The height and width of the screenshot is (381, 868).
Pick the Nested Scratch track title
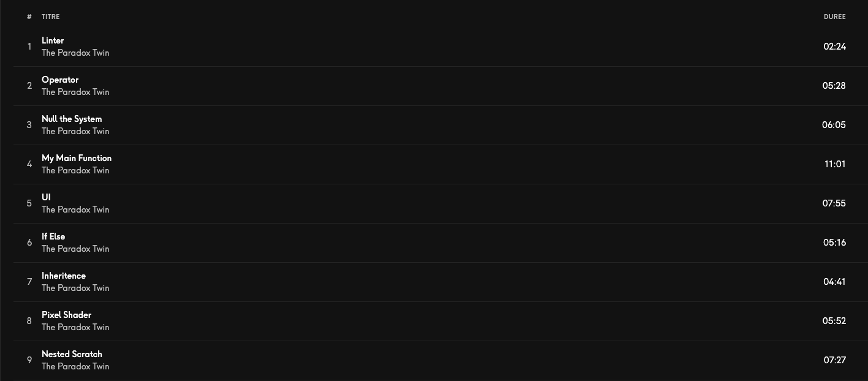pos(72,354)
